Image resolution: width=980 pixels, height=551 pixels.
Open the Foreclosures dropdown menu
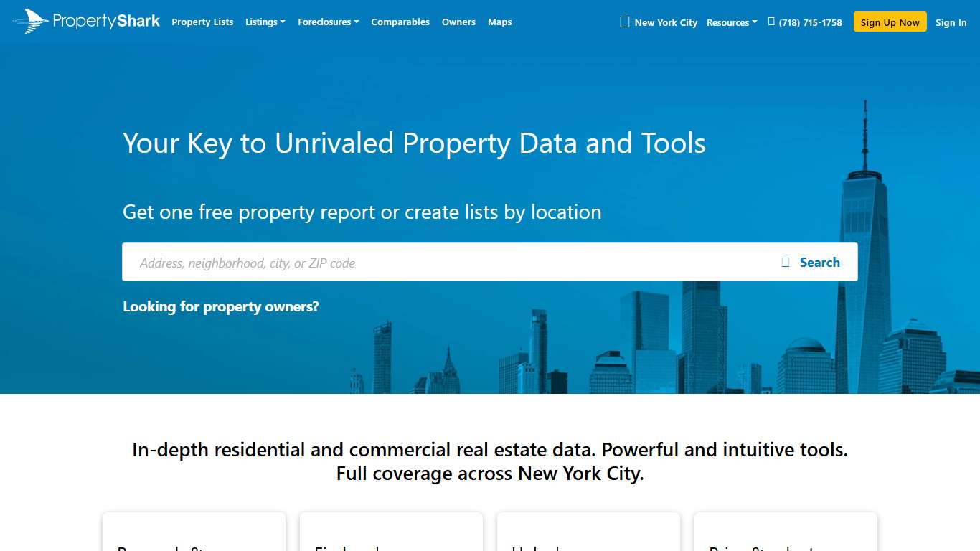click(x=328, y=22)
